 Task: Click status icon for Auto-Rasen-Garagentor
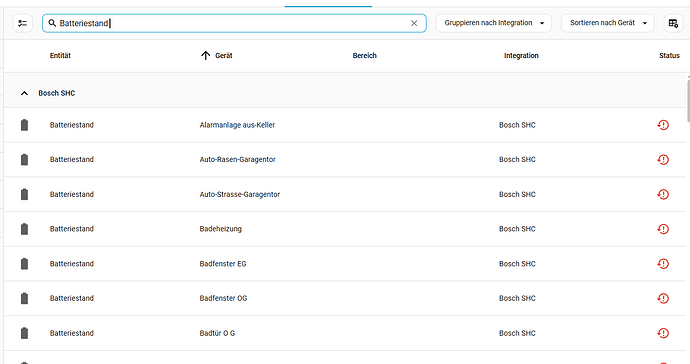(x=663, y=159)
